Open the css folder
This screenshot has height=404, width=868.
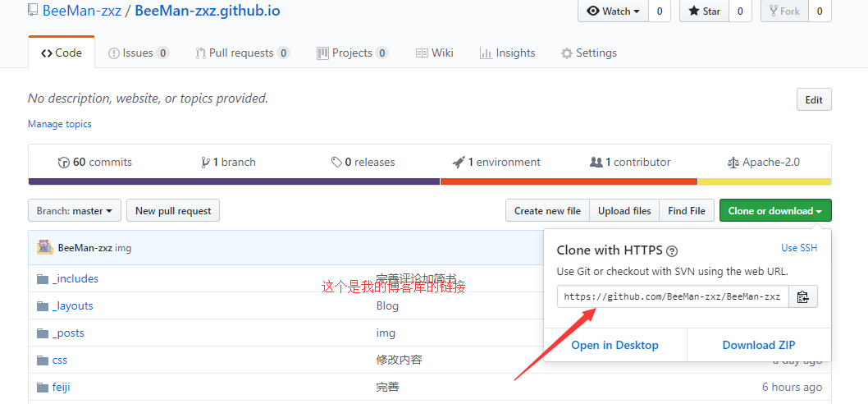coord(60,360)
